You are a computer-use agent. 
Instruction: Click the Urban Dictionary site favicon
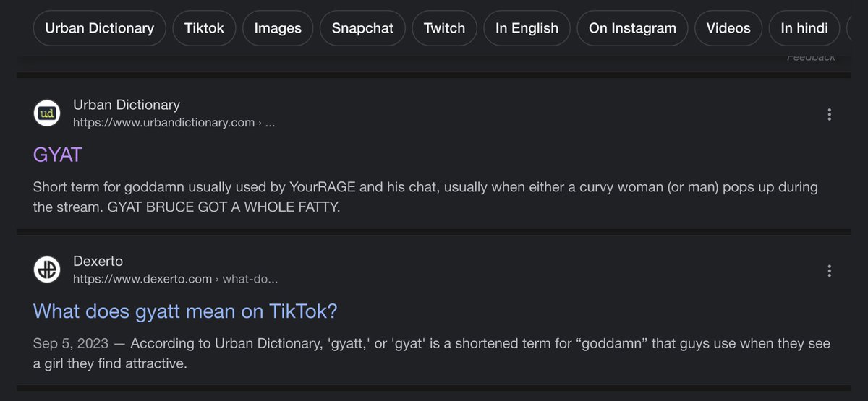point(47,113)
